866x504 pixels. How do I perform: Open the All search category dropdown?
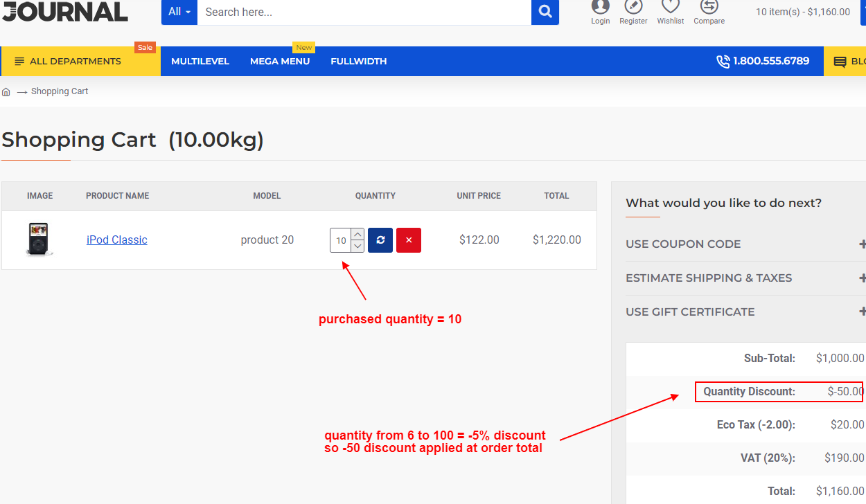pos(179,12)
